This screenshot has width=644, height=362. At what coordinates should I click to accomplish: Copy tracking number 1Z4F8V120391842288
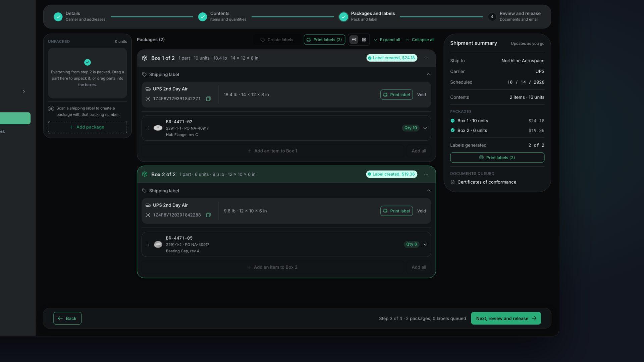[208, 215]
